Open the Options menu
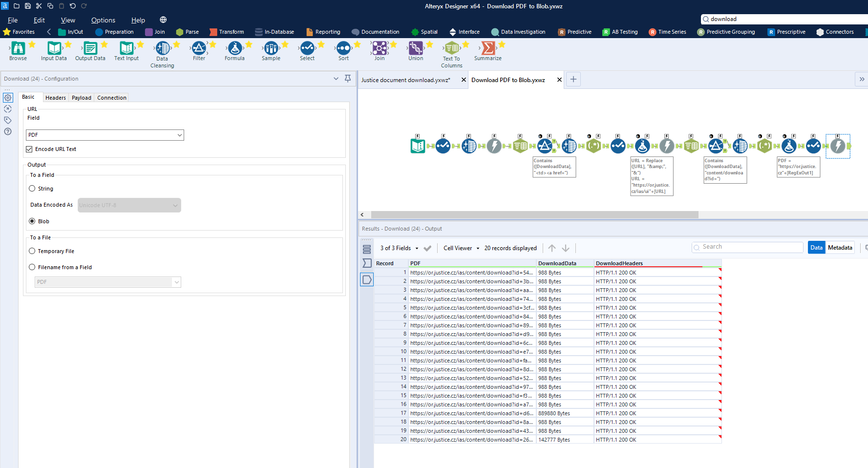868x468 pixels. pos(103,20)
